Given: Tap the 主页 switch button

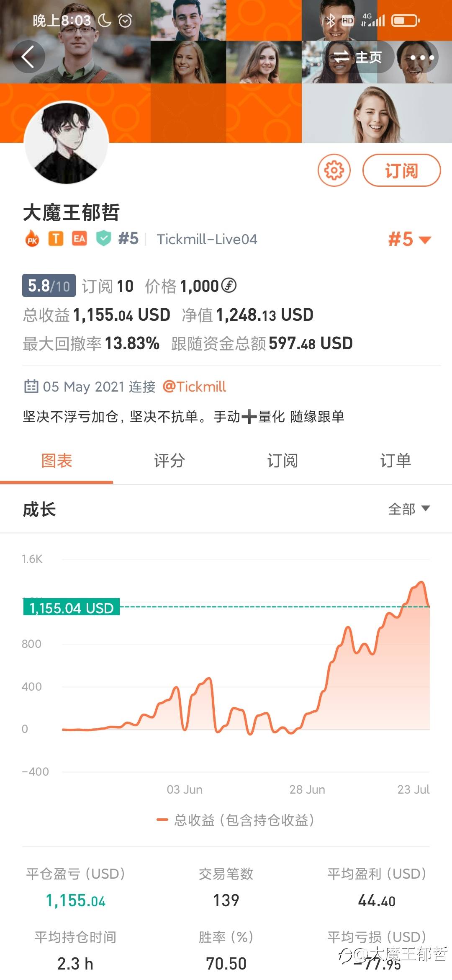Looking at the screenshot, I should click(x=358, y=57).
